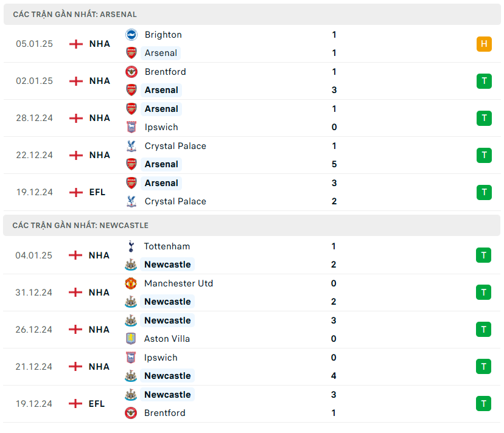This screenshot has width=504, height=433.
Task: Select the Aston Villa team name
Action: [x=167, y=339]
